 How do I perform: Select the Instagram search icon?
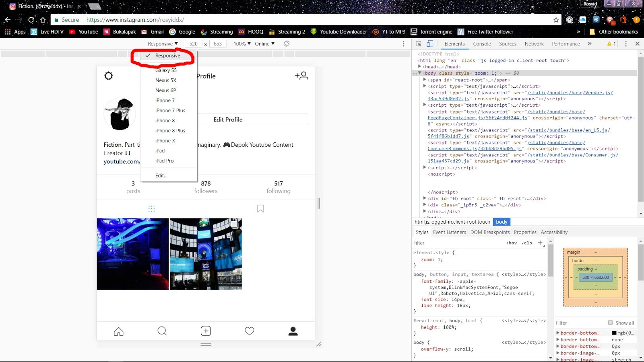tap(162, 331)
